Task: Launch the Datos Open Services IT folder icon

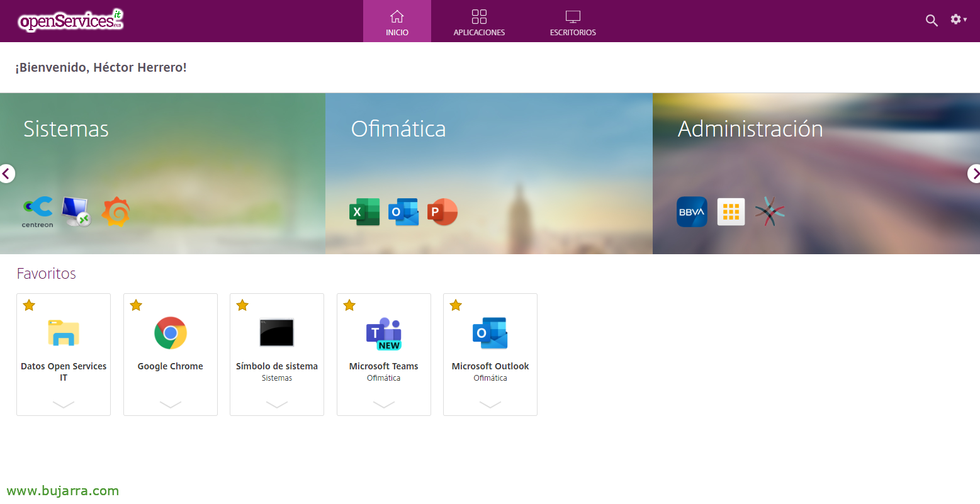Action: (64, 333)
